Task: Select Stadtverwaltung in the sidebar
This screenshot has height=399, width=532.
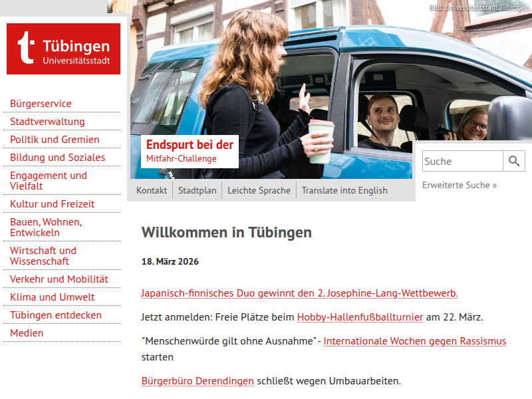Action: (47, 122)
